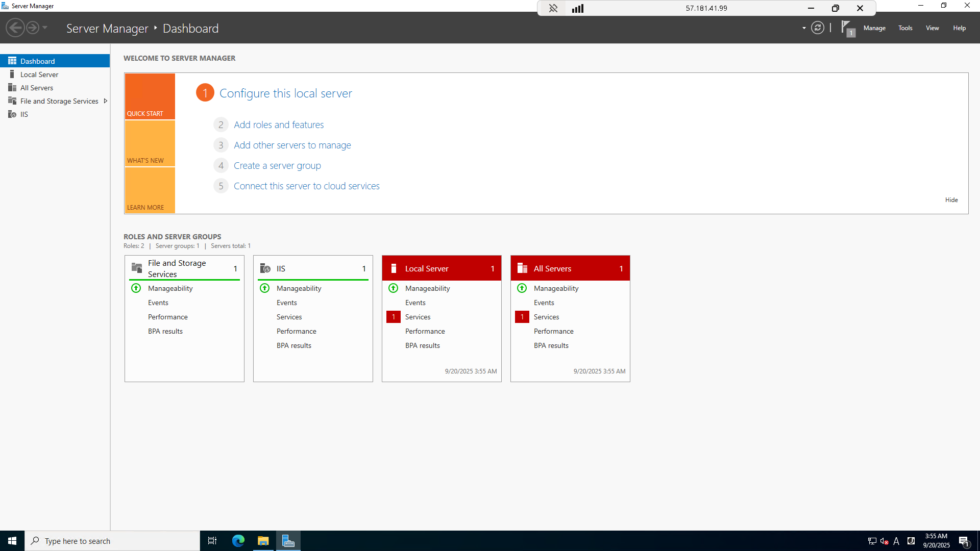Screen dimensions: 980x551
Task: Open navigation history dropdown arrow
Action: click(x=45, y=28)
